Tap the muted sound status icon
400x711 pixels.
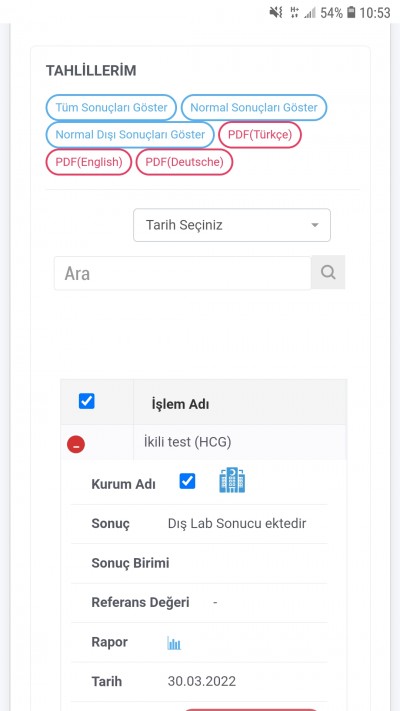tap(276, 12)
